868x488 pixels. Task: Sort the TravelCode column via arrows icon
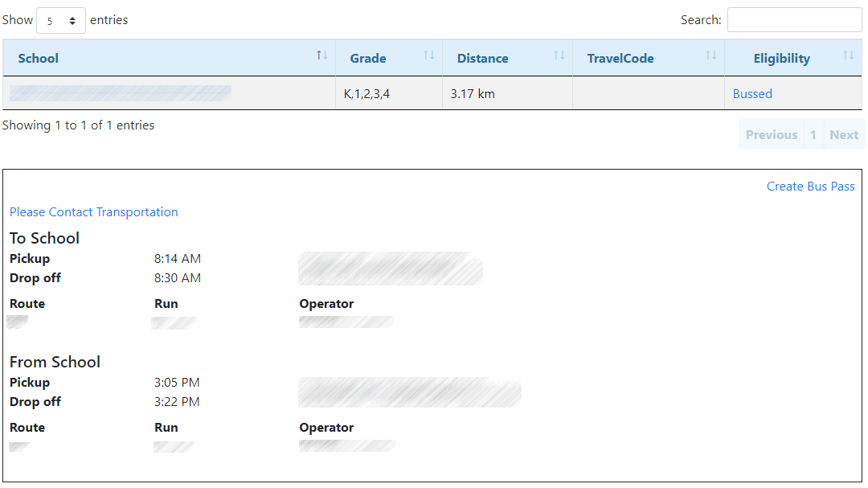tap(710, 55)
